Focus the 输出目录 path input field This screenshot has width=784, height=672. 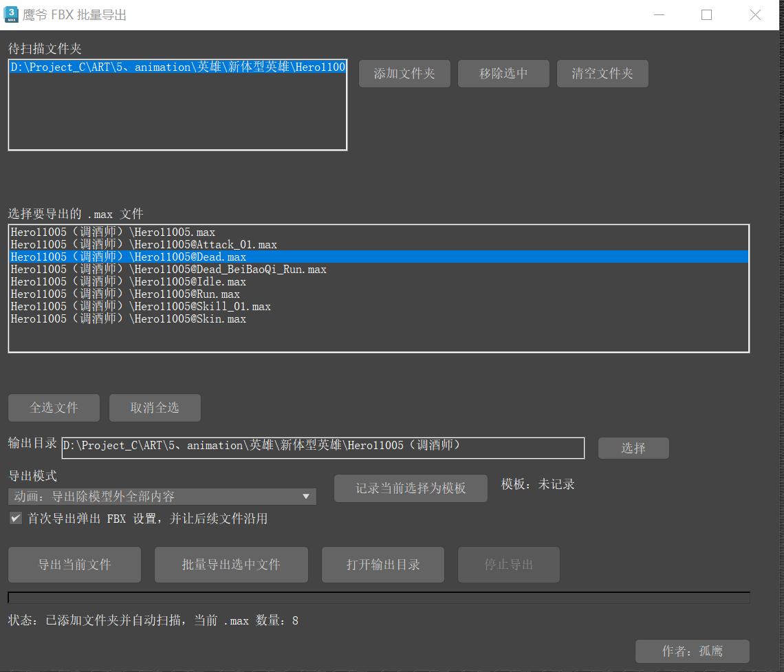323,448
